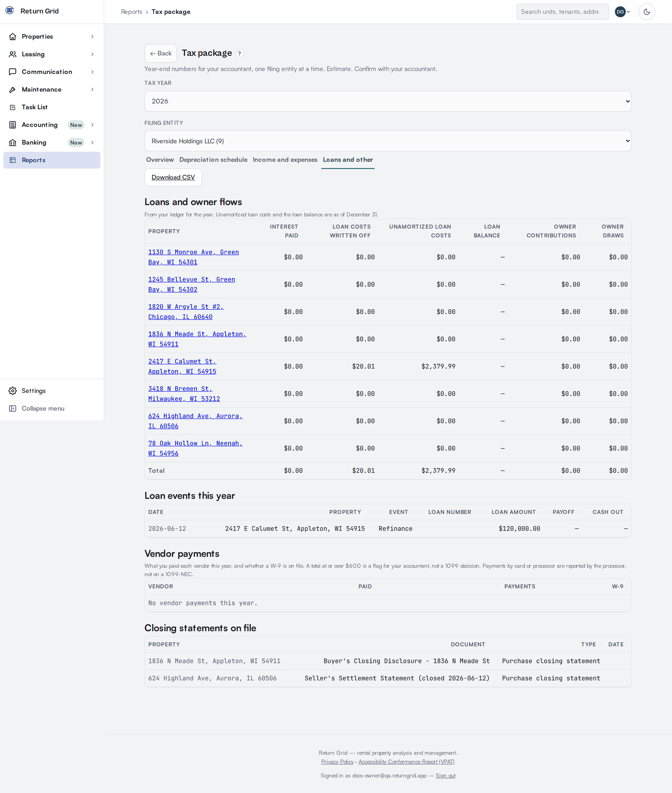Click the Seller's Settlement Statement document row
The height and width of the screenshot is (793, 672).
point(388,678)
